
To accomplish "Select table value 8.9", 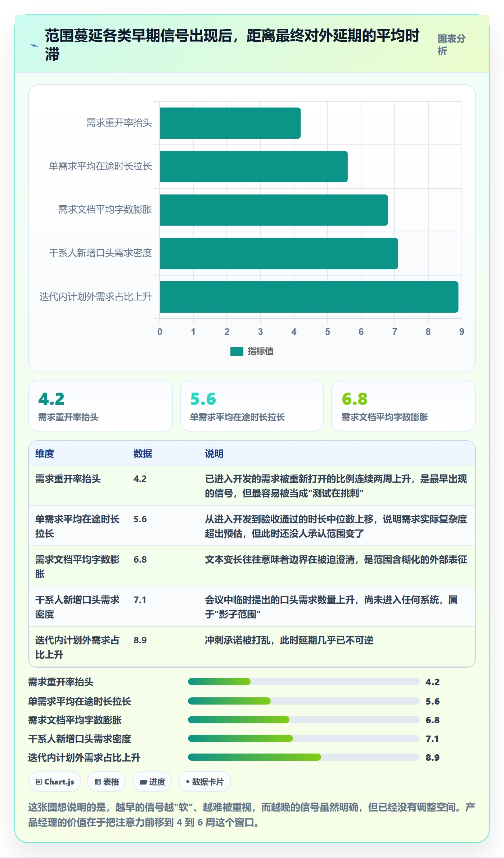I will click(x=140, y=640).
